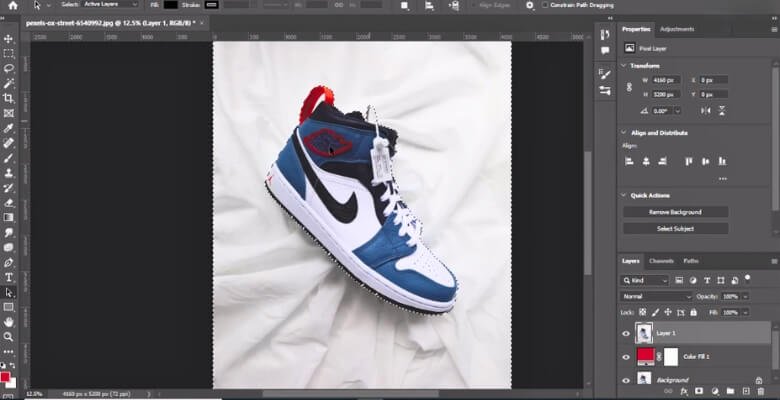Toggle lock image pixels brush icon

tap(655, 312)
